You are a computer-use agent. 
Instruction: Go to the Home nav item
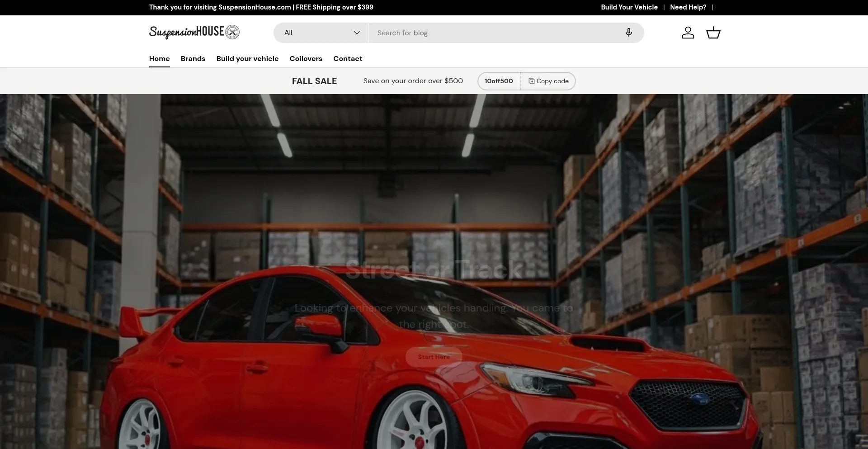tap(159, 59)
